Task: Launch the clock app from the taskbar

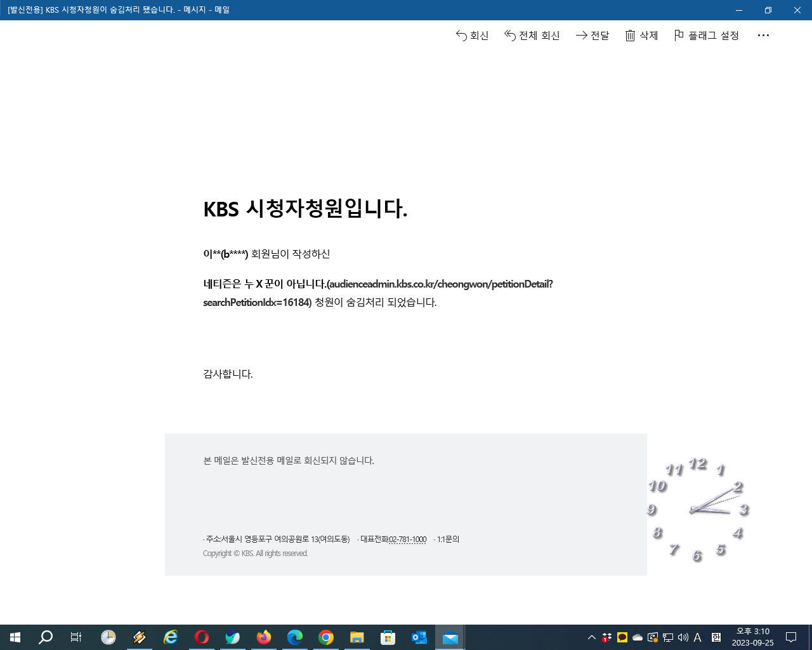Action: [108, 637]
